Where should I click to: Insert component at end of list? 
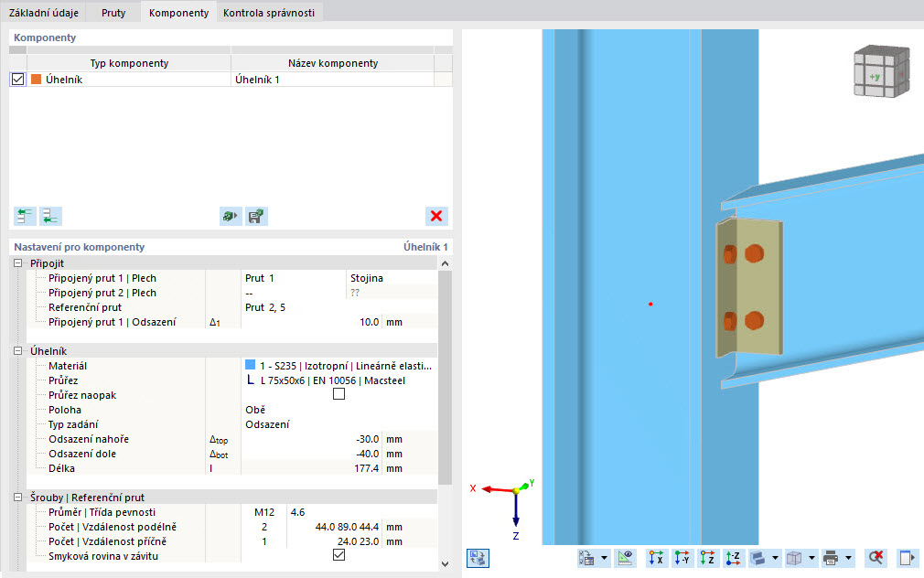(x=50, y=216)
